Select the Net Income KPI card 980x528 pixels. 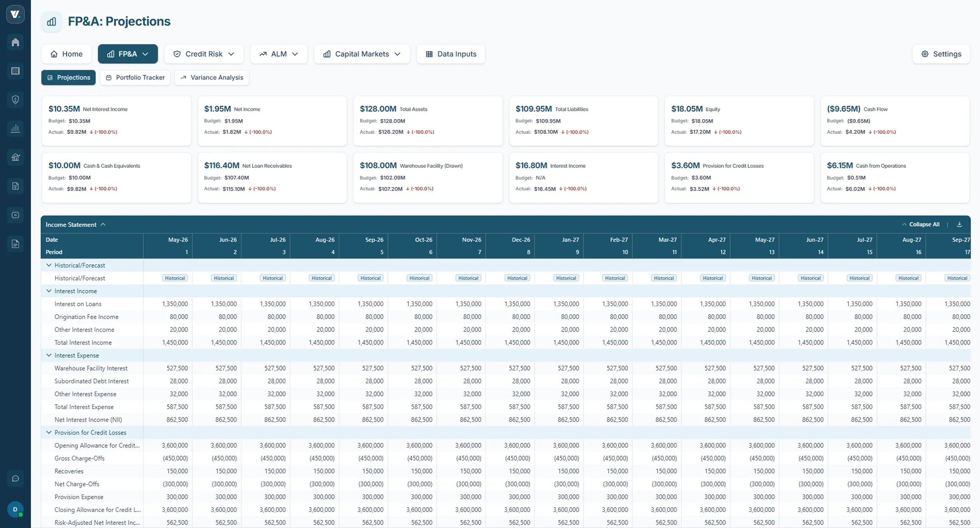tap(272, 121)
